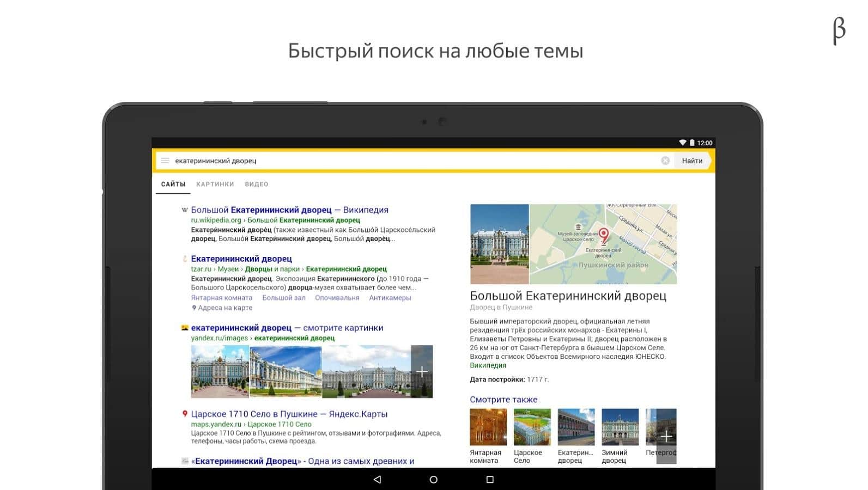Open the Зимний дворец thumbnail
Viewport: 868px width, 490px height.
click(620, 427)
